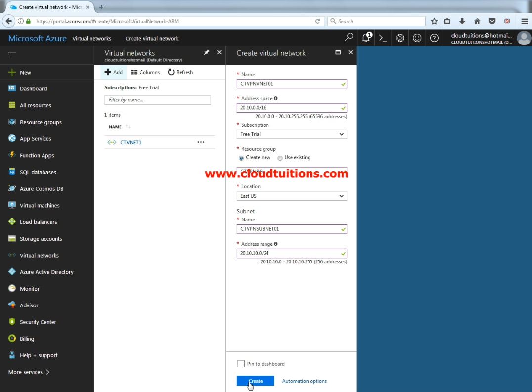Select the Use existing resource group radio
532x392 pixels.
click(x=280, y=158)
